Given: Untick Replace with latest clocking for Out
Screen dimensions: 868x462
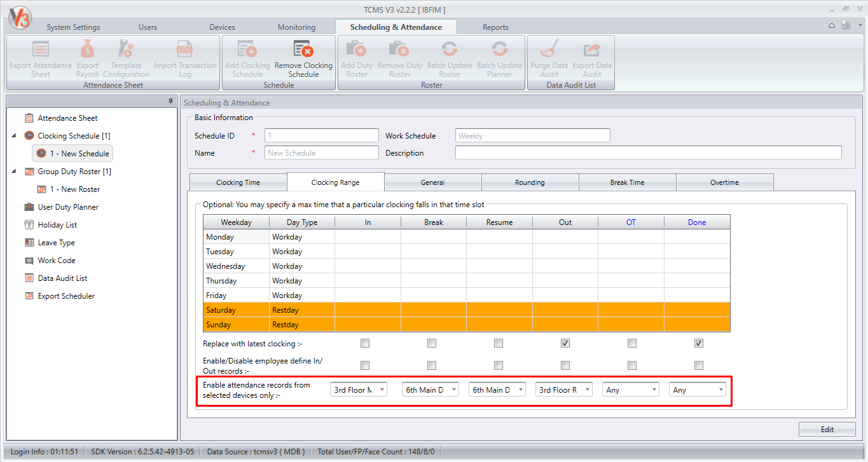Looking at the screenshot, I should [x=565, y=343].
